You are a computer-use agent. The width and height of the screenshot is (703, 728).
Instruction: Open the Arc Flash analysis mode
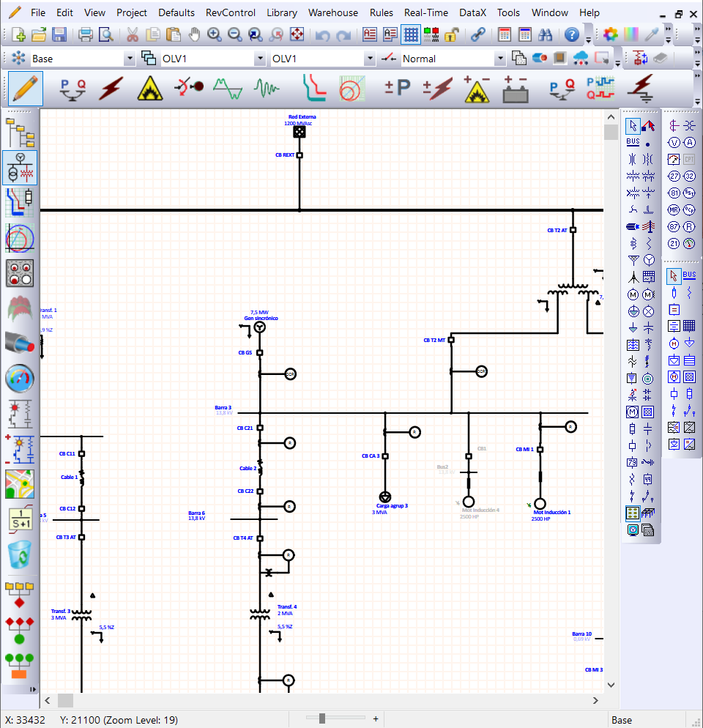(150, 89)
